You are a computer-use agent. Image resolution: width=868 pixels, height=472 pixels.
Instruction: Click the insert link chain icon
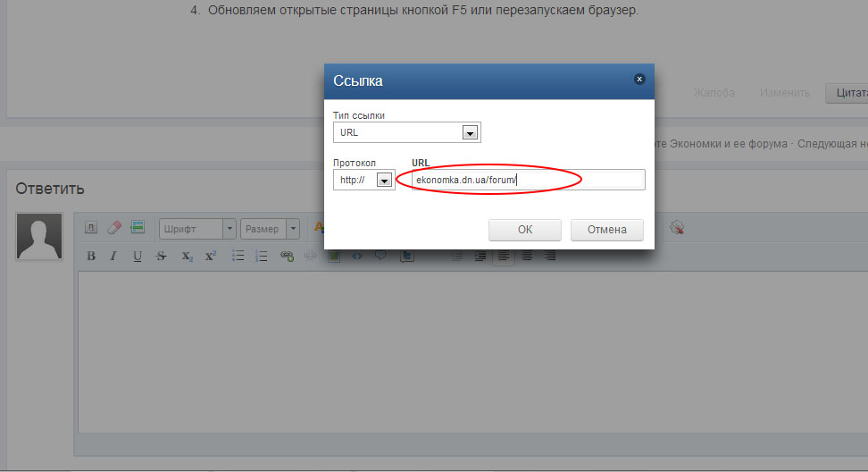point(287,256)
